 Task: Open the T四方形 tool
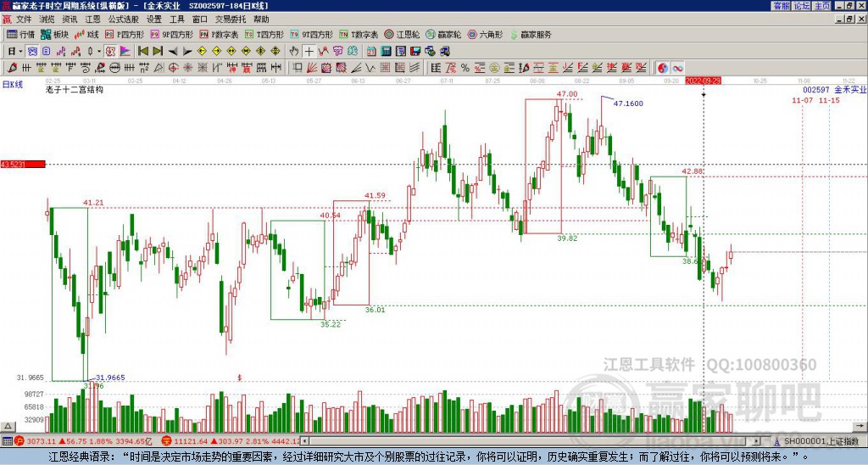264,34
